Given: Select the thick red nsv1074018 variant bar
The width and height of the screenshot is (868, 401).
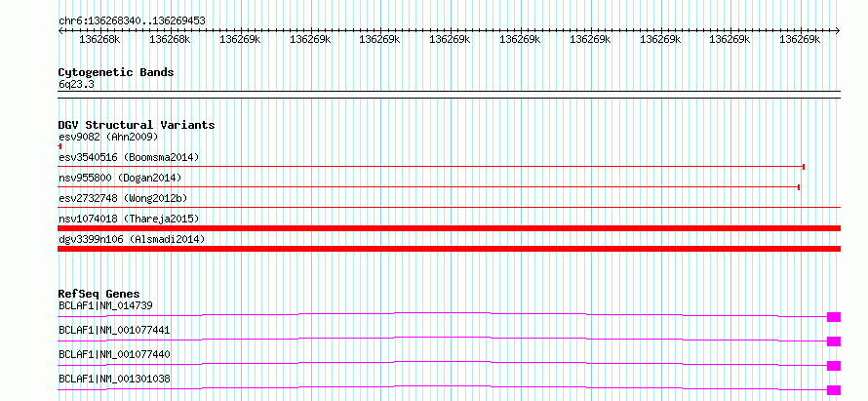Looking at the screenshot, I should click(x=449, y=228).
